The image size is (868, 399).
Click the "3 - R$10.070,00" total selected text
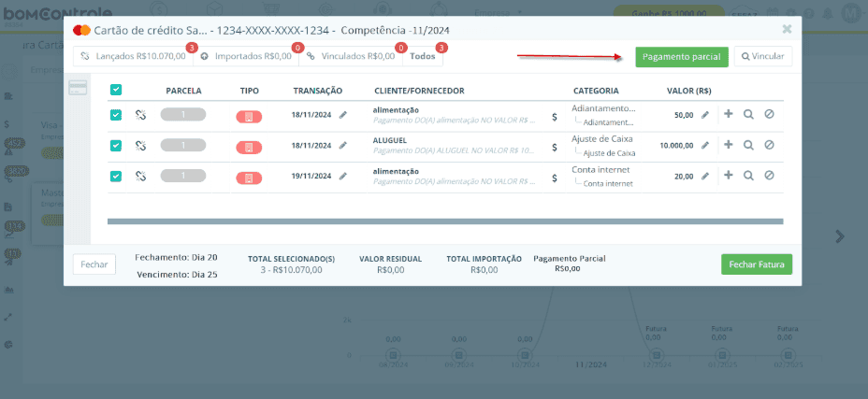[291, 270]
